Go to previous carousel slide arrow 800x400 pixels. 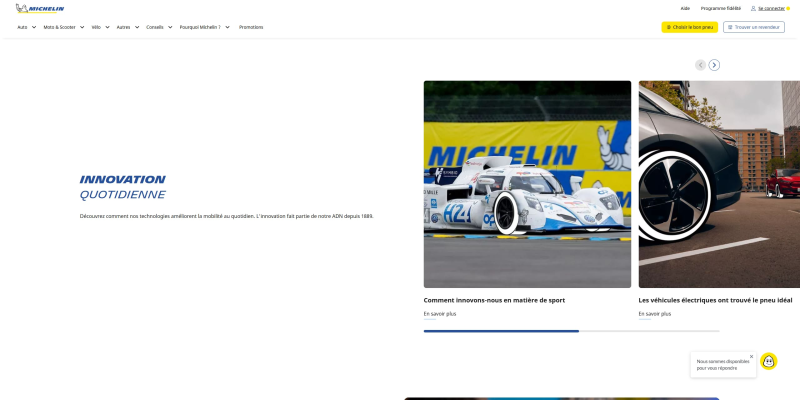[701, 65]
